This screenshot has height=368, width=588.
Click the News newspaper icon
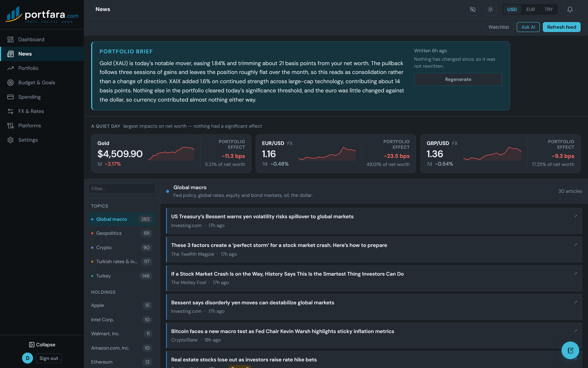click(x=10, y=54)
